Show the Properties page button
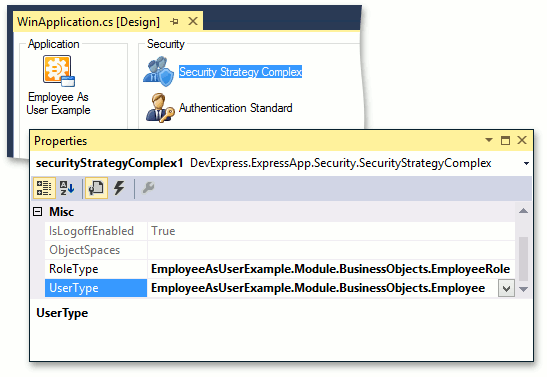547x377 pixels. [x=96, y=188]
